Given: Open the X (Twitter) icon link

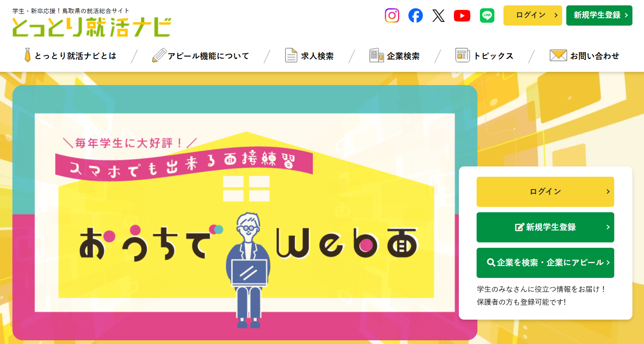Looking at the screenshot, I should pyautogui.click(x=439, y=16).
